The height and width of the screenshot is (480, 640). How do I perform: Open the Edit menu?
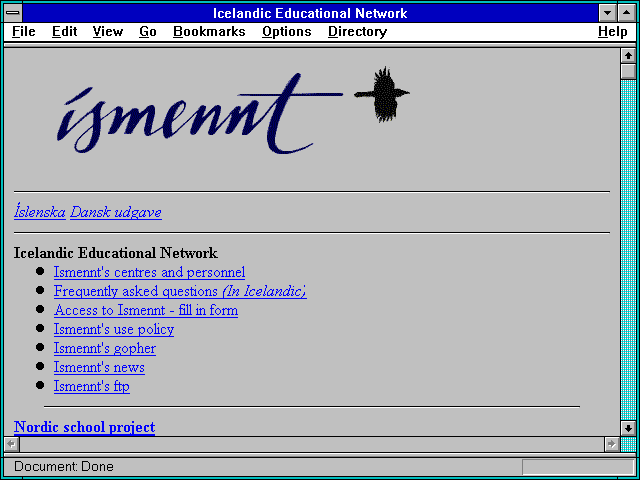point(64,32)
